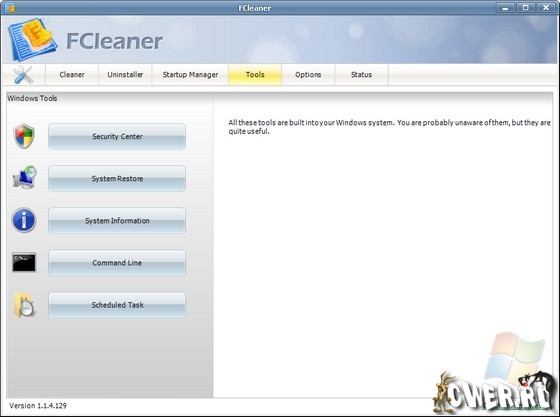
Task: Go to the Options tab
Action: (x=308, y=75)
